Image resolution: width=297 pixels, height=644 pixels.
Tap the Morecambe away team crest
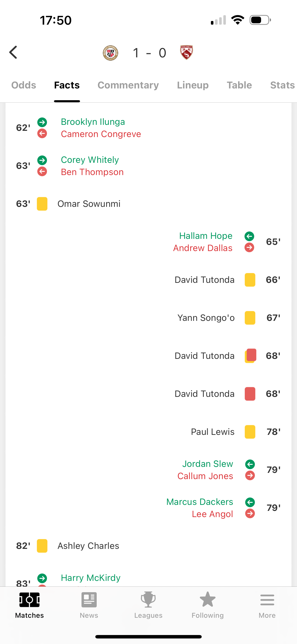[x=186, y=53]
